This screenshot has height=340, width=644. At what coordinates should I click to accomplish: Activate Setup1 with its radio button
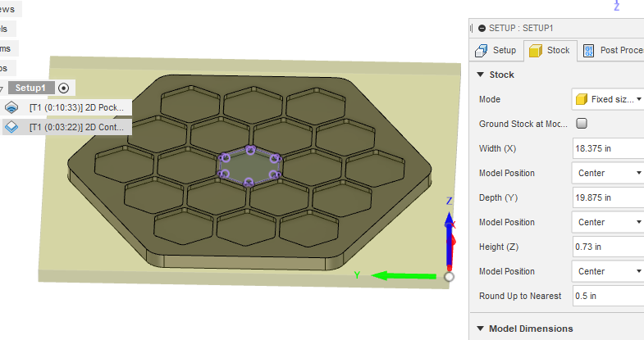(63, 88)
